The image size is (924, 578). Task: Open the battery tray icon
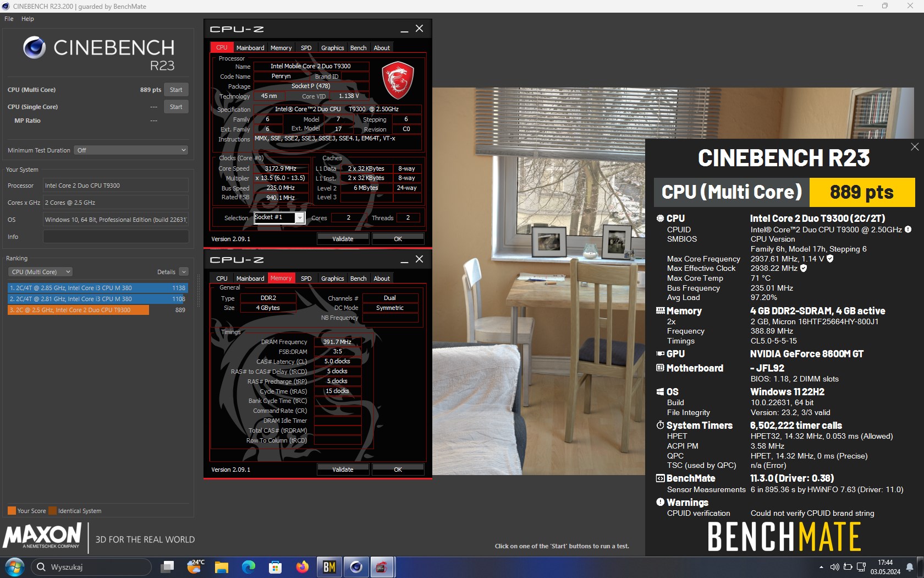click(848, 567)
